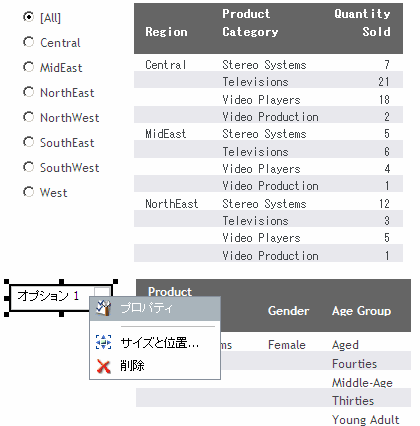Pick the West radio option
420x426 pixels.
click(x=29, y=192)
